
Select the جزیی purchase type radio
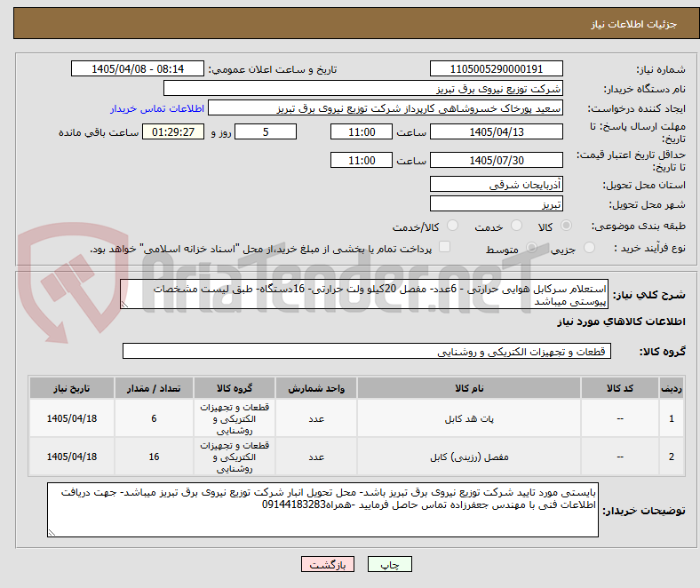(x=589, y=247)
